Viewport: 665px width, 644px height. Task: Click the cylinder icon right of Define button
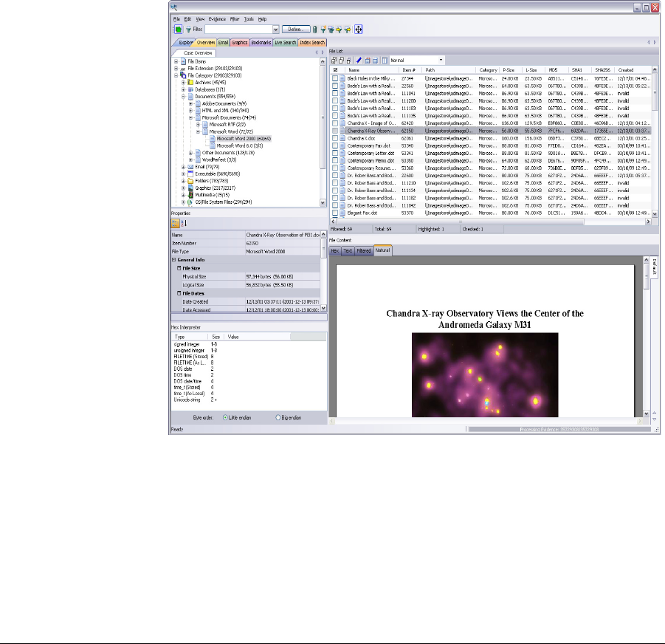[x=314, y=30]
